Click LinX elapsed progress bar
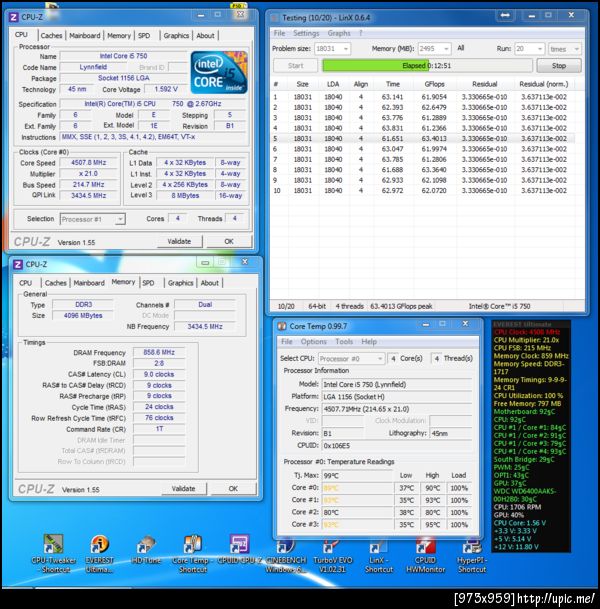The image size is (600, 609). (427, 66)
